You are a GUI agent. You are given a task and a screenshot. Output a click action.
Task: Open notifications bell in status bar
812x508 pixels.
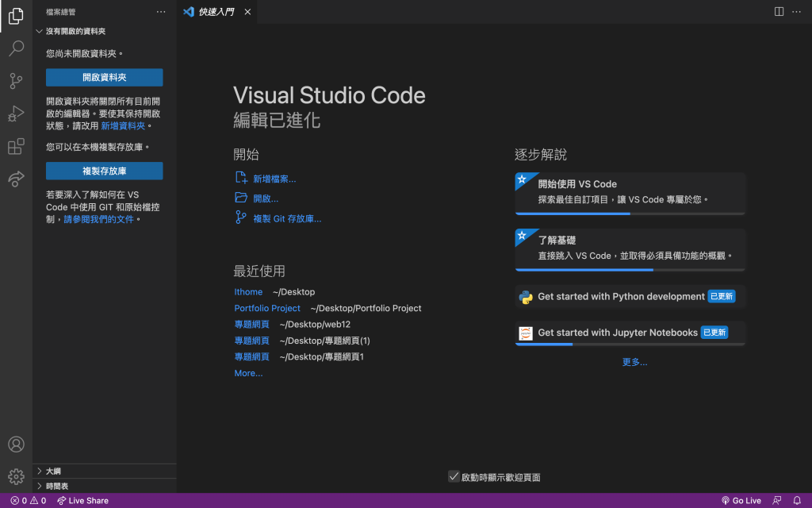pyautogui.click(x=797, y=500)
